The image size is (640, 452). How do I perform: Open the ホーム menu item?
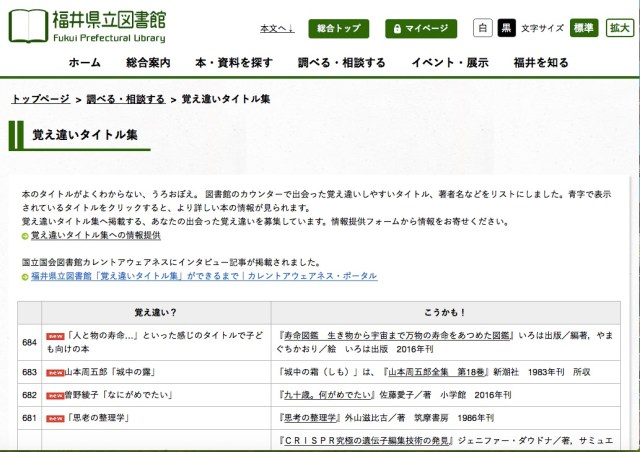pos(84,63)
